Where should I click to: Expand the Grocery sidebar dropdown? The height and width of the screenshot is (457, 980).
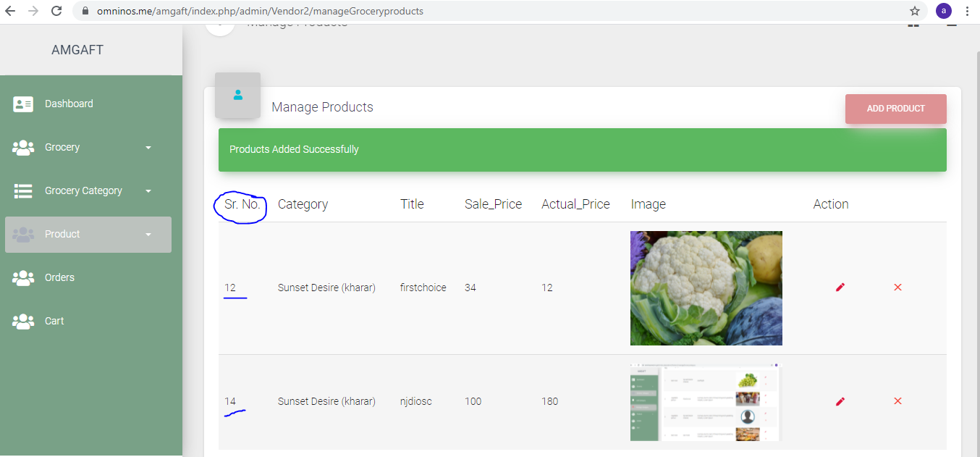148,148
